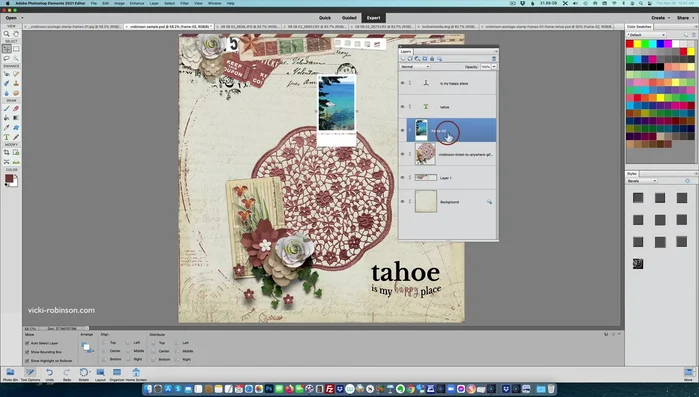Open the Opacity slider dropdown arrow

click(494, 66)
